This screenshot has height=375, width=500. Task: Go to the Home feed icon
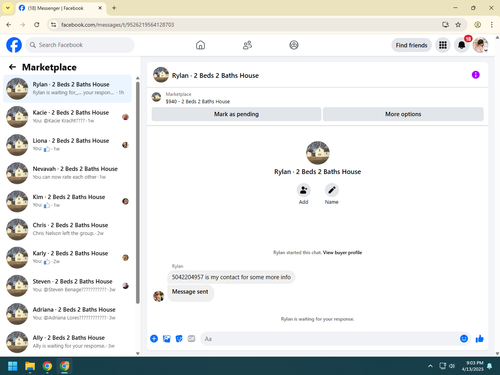(x=200, y=45)
